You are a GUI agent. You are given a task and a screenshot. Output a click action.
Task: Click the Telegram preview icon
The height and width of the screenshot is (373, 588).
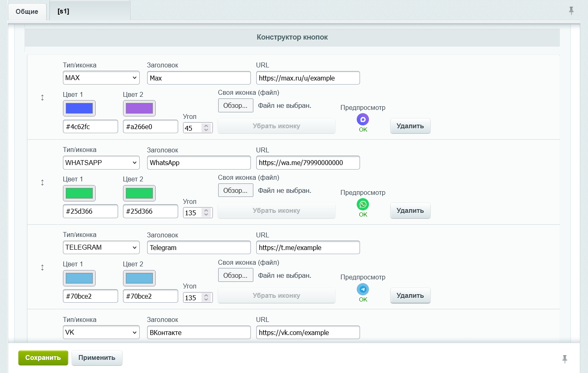[363, 289]
